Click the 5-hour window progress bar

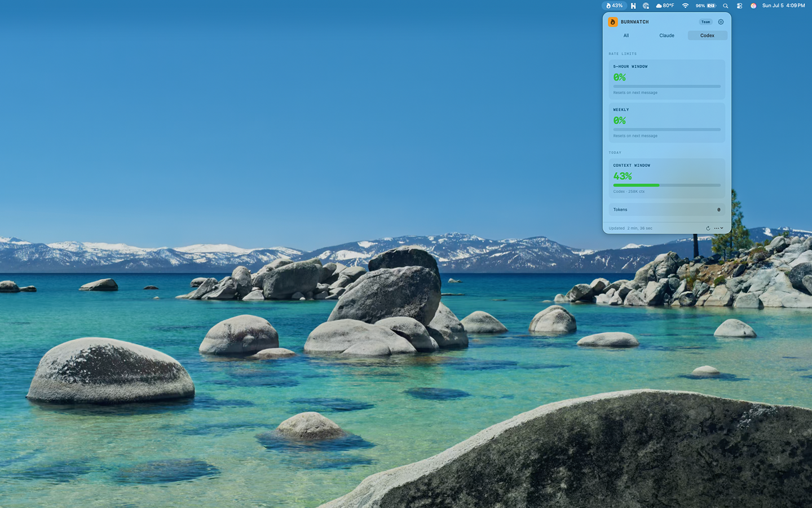pos(667,86)
